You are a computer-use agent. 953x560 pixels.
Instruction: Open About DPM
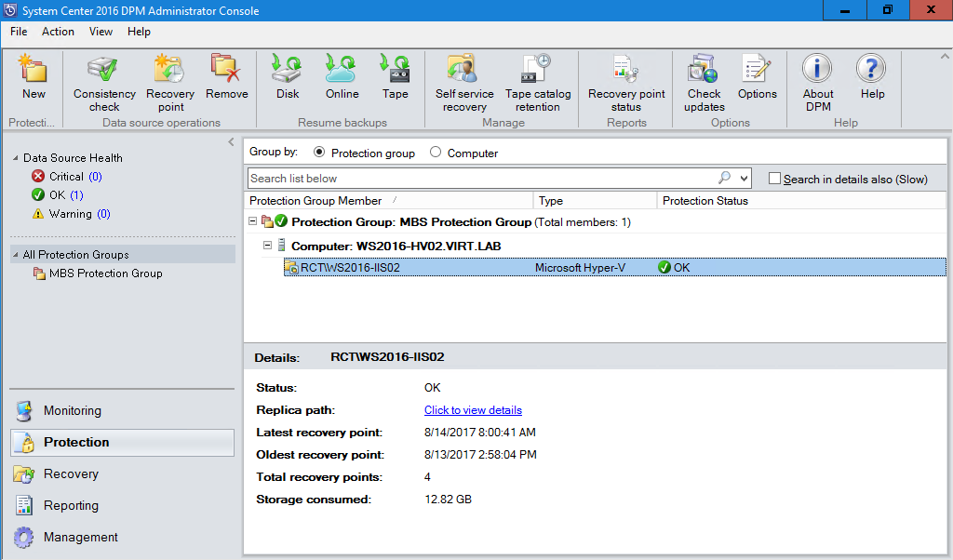point(817,83)
